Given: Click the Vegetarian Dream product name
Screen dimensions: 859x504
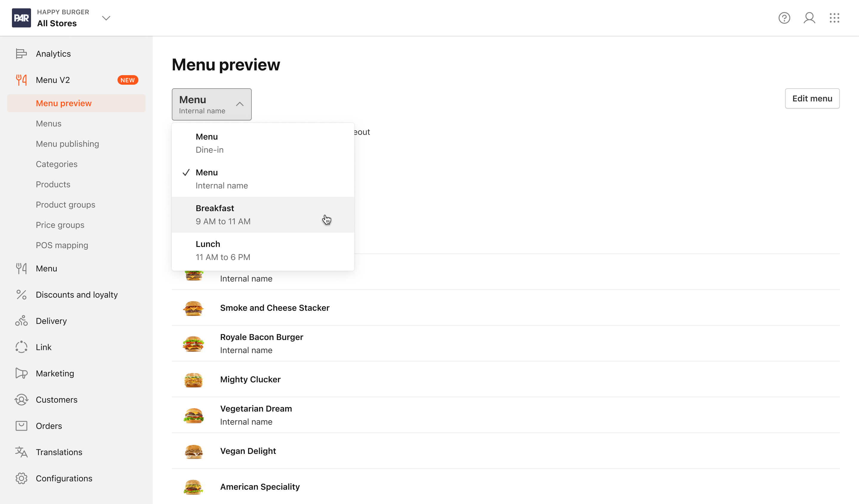Looking at the screenshot, I should [256, 409].
